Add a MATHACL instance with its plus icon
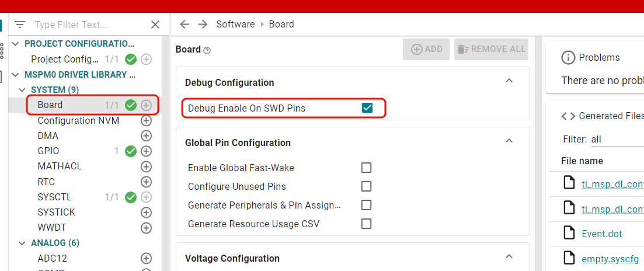 coord(146,166)
